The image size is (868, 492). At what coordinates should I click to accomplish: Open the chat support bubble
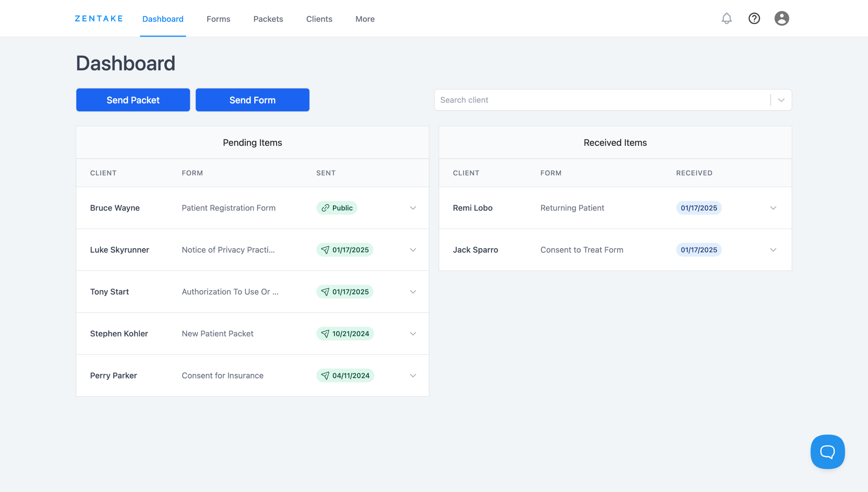tap(827, 452)
